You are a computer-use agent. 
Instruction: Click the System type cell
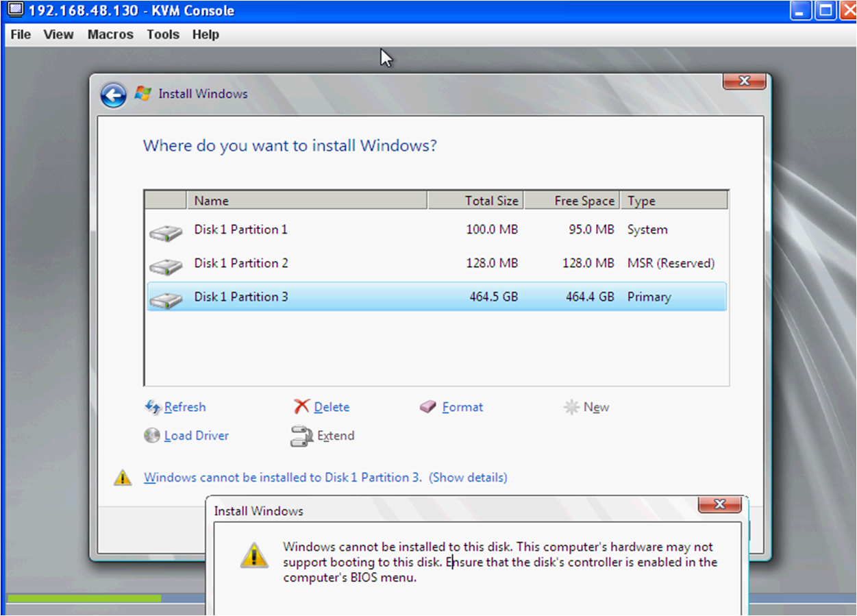click(x=647, y=230)
